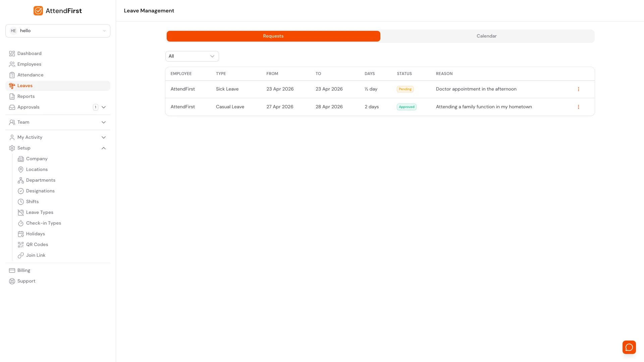Screen dimensions: 644x362
Task: Click the '2 days' duration cell
Action: click(x=372, y=107)
